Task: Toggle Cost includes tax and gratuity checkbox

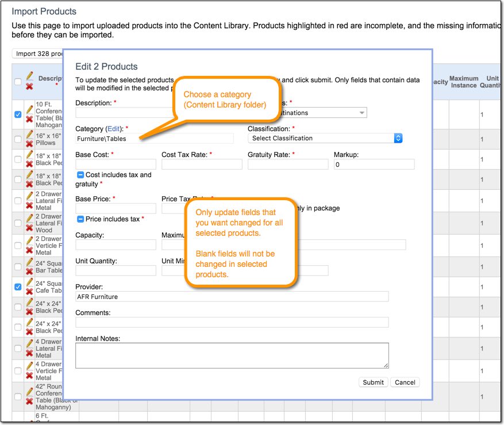Action: click(x=80, y=175)
